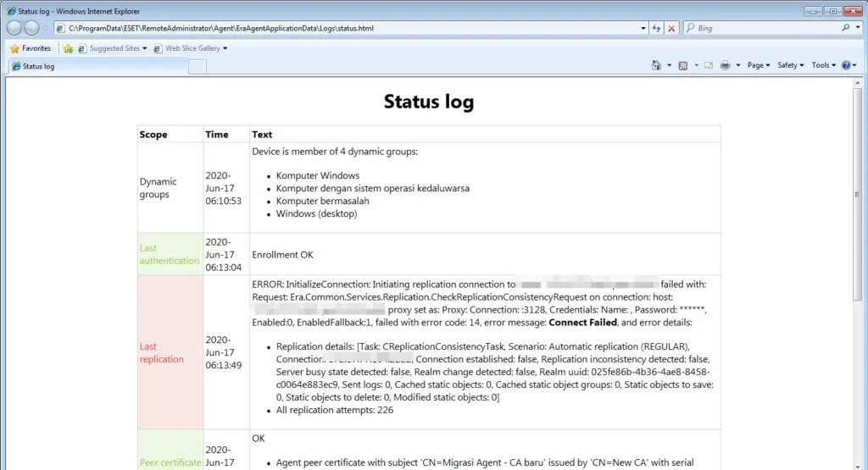This screenshot has width=868, height=470.
Task: Click the 06:10:53 timestamp cell
Action: tap(225, 188)
